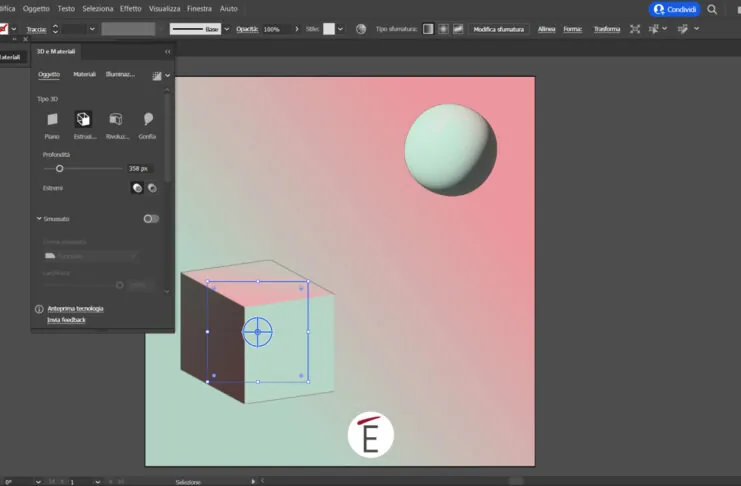
Task: Click the search magnifier icon
Action: coord(712,9)
